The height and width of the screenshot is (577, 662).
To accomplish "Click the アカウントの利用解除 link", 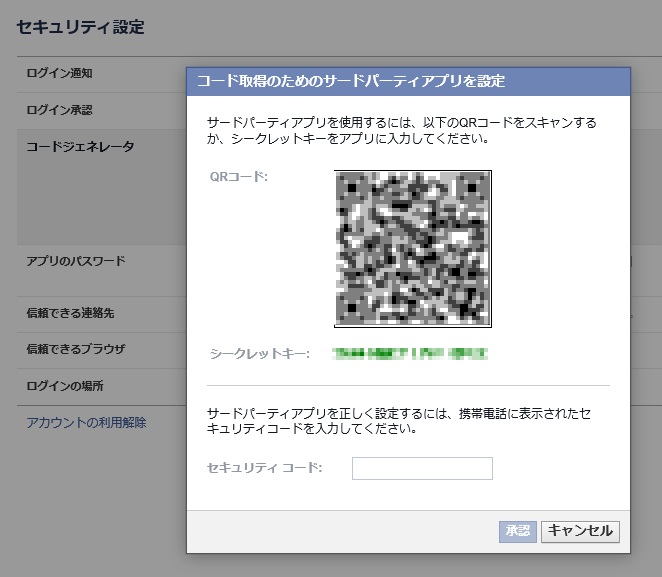I will tap(86, 423).
